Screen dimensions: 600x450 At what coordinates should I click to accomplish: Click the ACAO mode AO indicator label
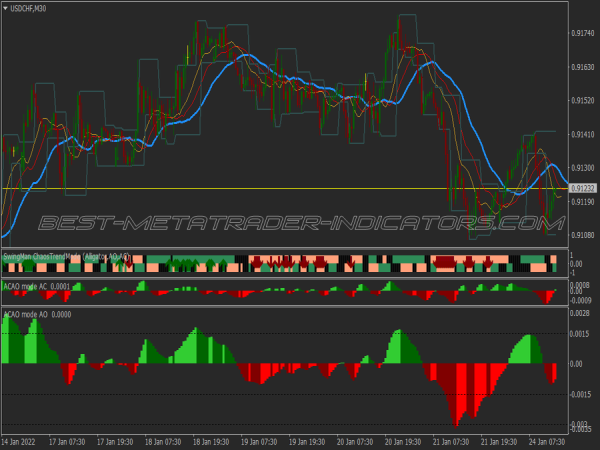[37, 315]
